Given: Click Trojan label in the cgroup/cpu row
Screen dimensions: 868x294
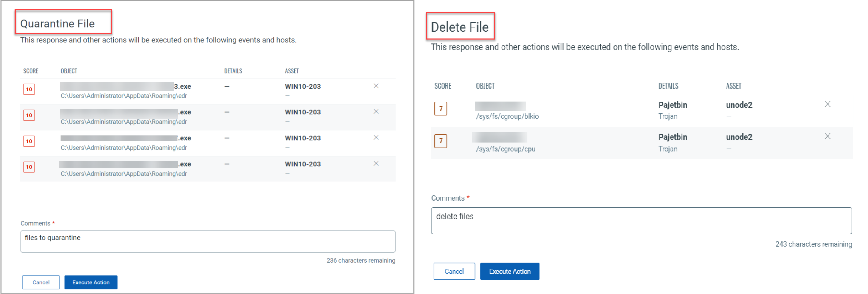Looking at the screenshot, I should (668, 149).
